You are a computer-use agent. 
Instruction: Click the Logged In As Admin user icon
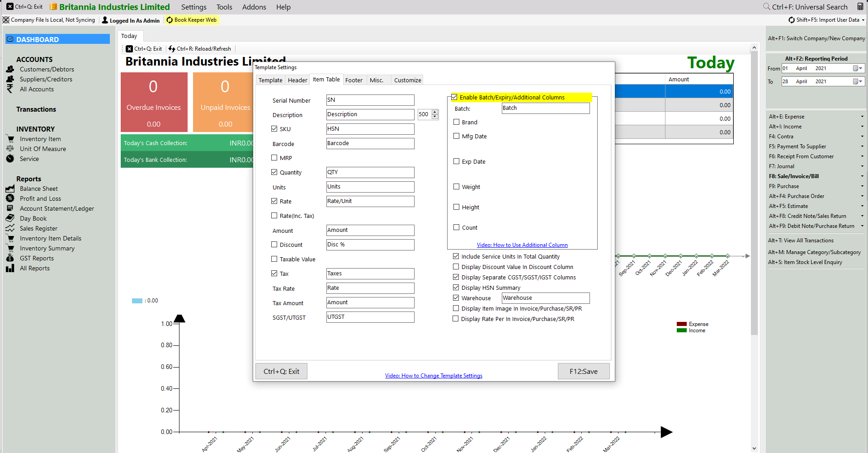(x=105, y=20)
